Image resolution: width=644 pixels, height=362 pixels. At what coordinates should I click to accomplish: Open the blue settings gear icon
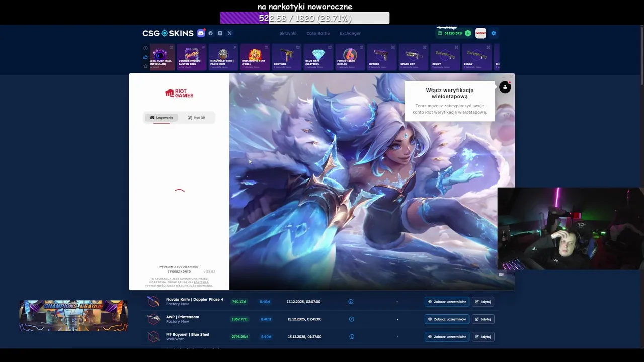(x=494, y=33)
